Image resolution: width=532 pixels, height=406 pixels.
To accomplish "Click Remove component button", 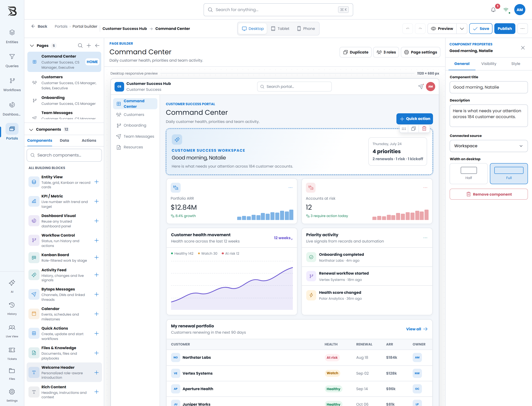I will click(488, 194).
